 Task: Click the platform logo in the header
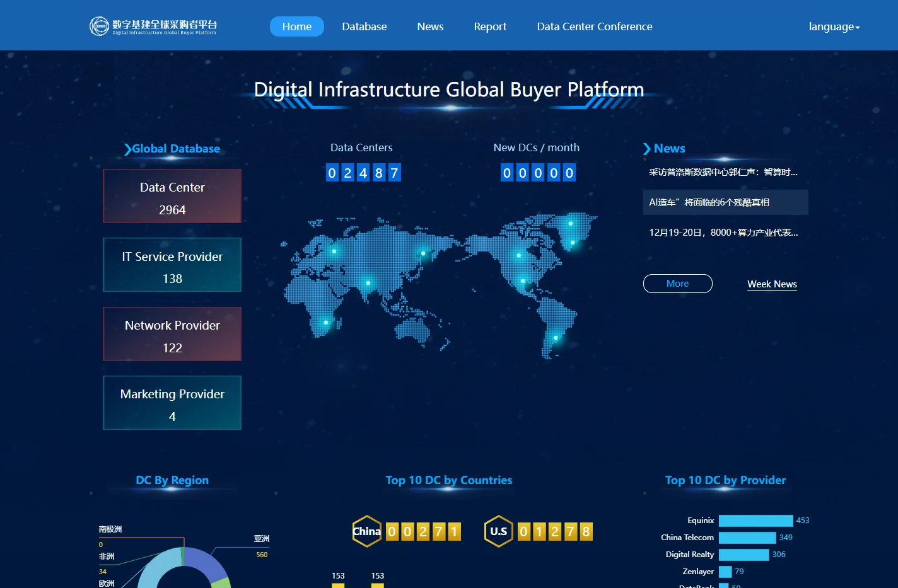tap(153, 26)
